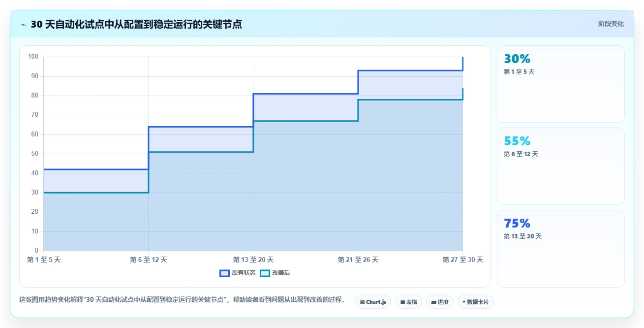Screen dimensions: 644x328
Task: Click the 进度 tag chip
Action: point(440,302)
